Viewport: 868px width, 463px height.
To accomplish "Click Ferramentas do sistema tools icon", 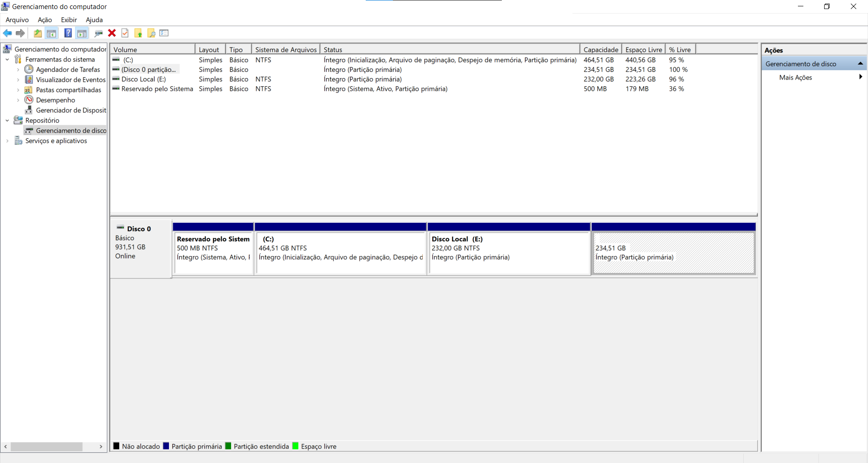I will 18,59.
